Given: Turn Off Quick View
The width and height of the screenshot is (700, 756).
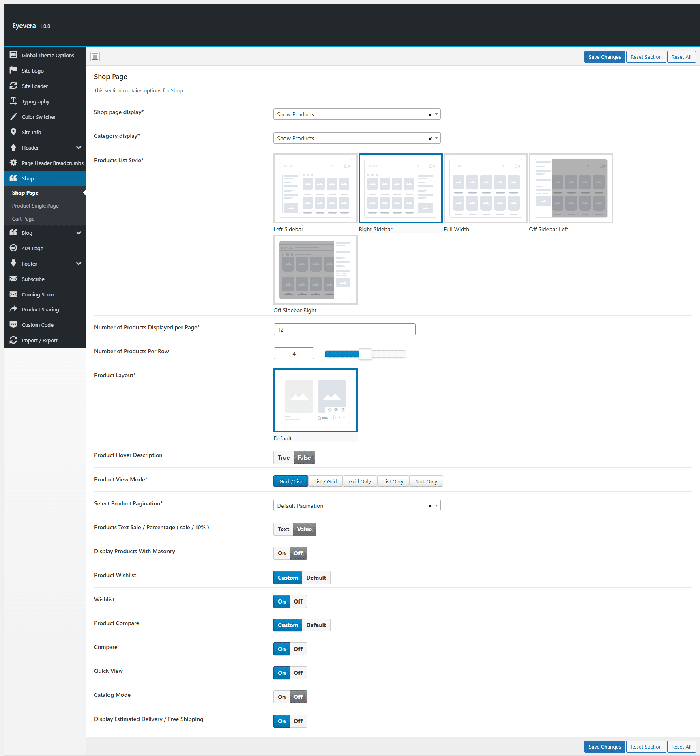Looking at the screenshot, I should coord(298,673).
